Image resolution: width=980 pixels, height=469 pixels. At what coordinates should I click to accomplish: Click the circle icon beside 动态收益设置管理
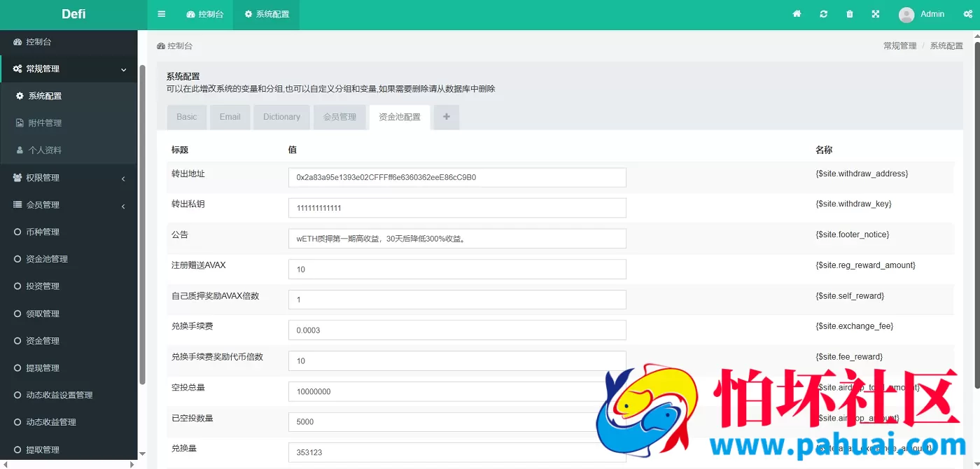point(17,395)
